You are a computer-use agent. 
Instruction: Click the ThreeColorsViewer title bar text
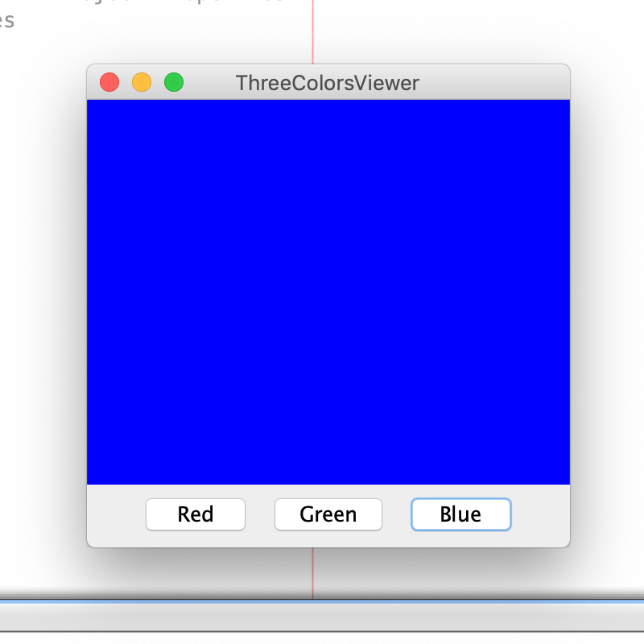coord(328,83)
